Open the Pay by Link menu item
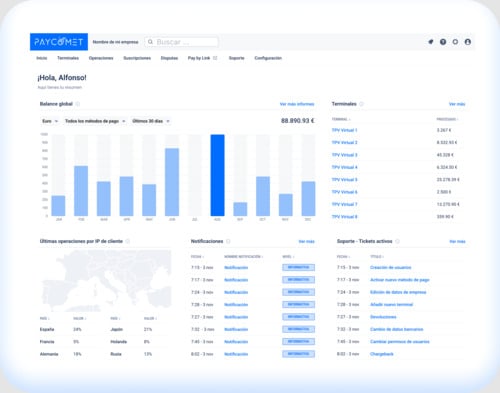500x393 pixels. pyautogui.click(x=199, y=58)
